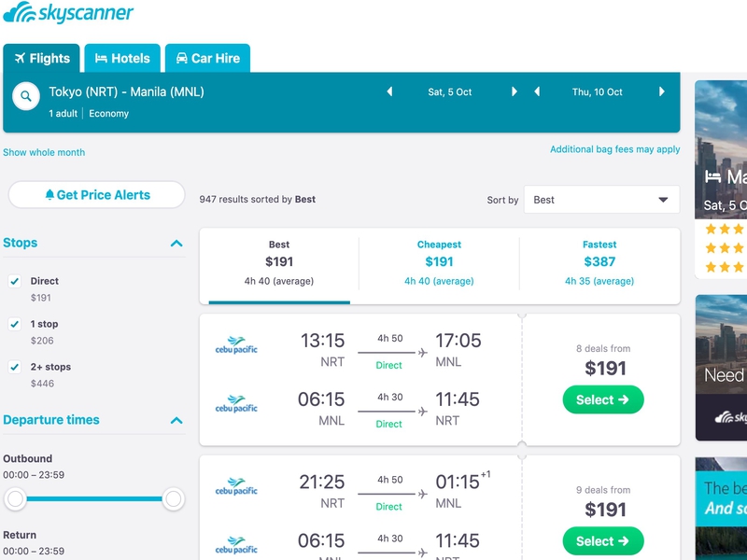Switch to the Hotels tab

point(122,58)
